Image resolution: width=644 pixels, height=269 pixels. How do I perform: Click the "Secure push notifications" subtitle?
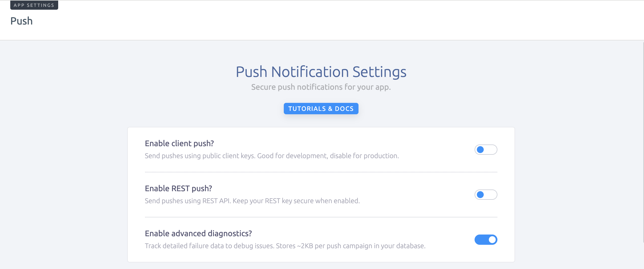tap(321, 87)
